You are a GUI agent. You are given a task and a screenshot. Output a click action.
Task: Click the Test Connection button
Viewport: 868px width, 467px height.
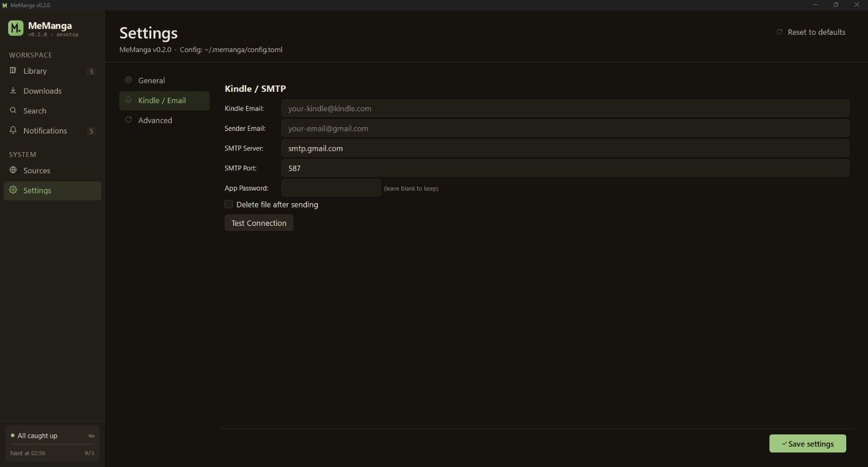tap(259, 223)
